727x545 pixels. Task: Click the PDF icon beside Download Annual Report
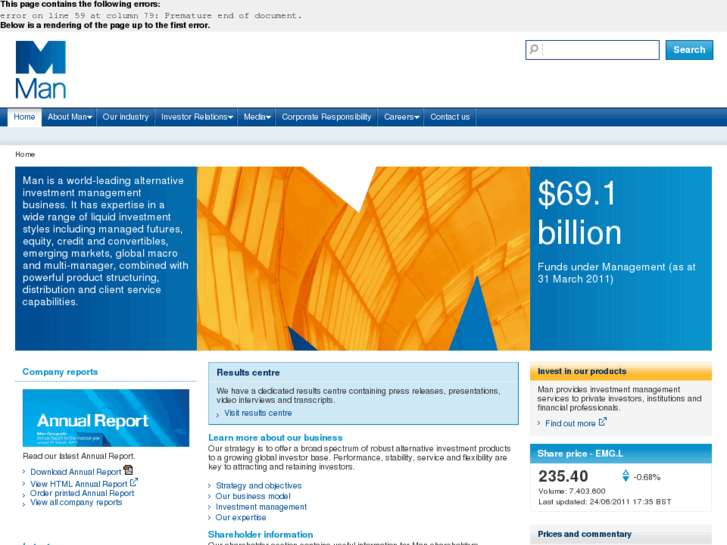[x=128, y=470]
